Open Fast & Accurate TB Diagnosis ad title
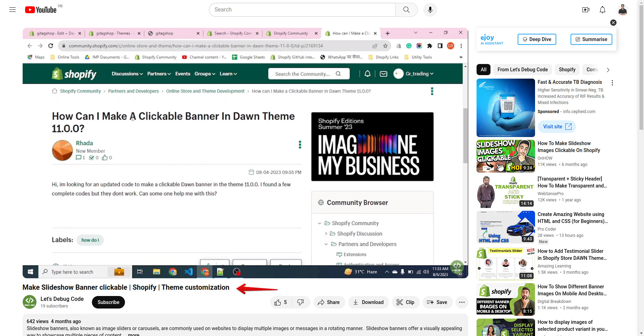 pyautogui.click(x=570, y=82)
